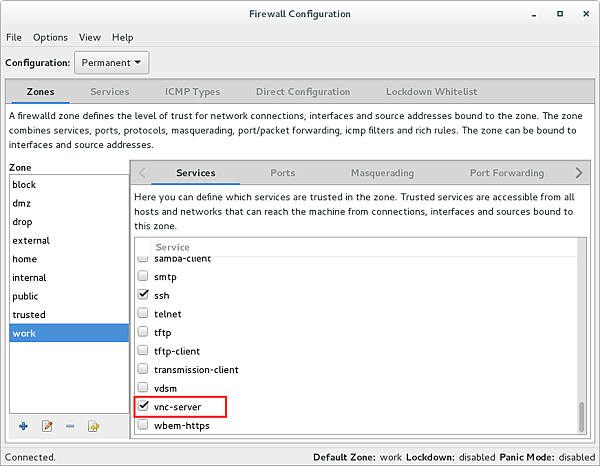Viewport: 600px width, 466px height.
Task: Select the drop zone
Action: pos(69,222)
